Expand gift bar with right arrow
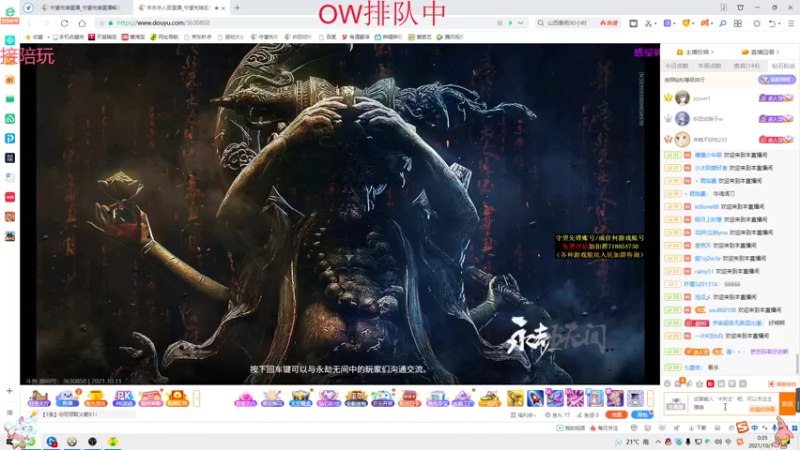800x450 pixels. point(650,398)
